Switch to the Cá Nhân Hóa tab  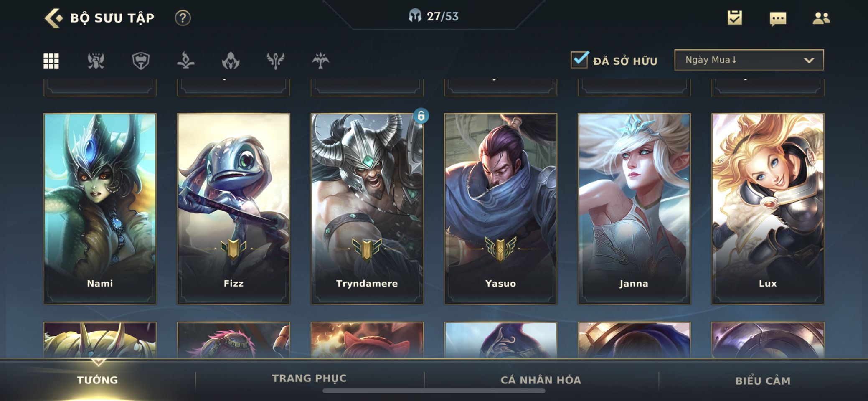pos(541,380)
